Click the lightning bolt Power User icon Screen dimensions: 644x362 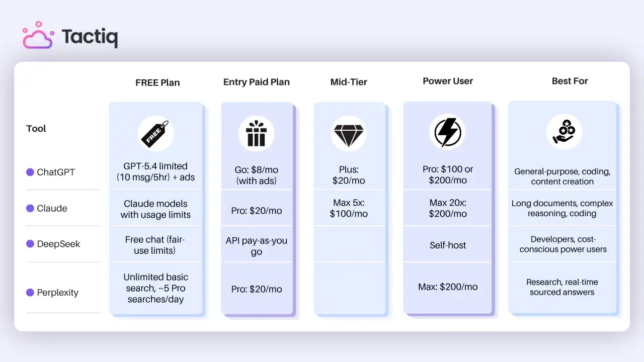point(447,132)
